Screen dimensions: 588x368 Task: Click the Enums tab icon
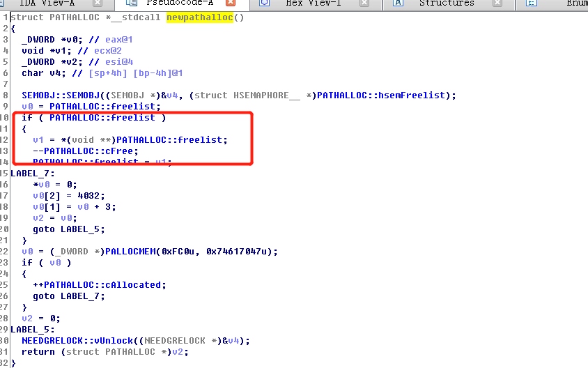tap(532, 3)
